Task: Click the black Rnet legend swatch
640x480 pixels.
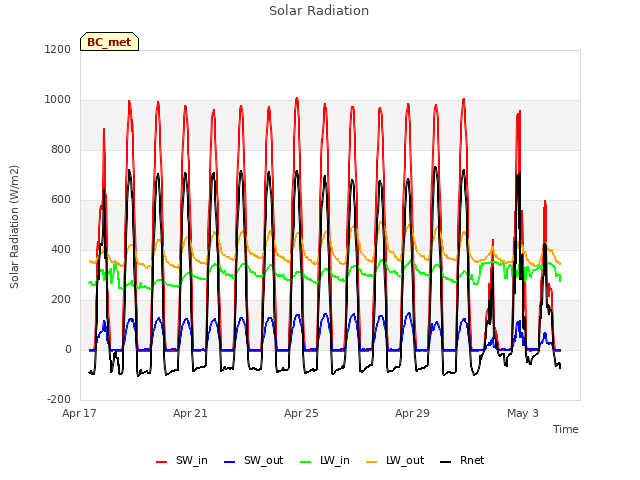Action: click(446, 462)
